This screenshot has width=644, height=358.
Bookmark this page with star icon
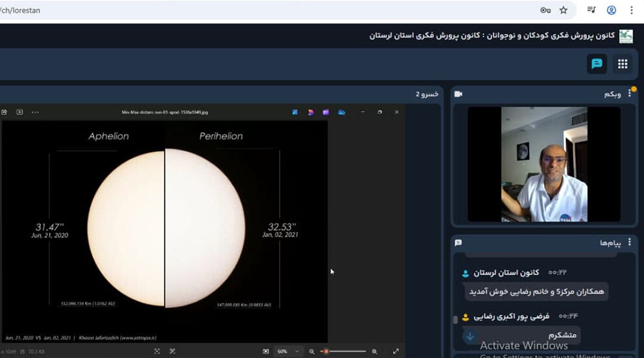pos(563,10)
